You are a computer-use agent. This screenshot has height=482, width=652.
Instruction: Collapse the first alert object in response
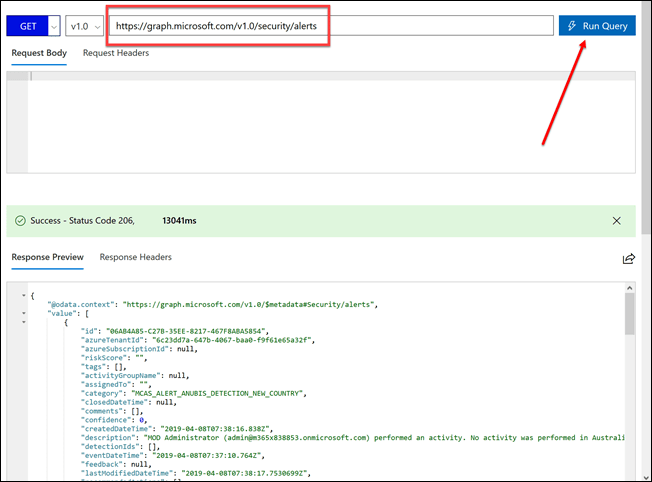(x=21, y=322)
